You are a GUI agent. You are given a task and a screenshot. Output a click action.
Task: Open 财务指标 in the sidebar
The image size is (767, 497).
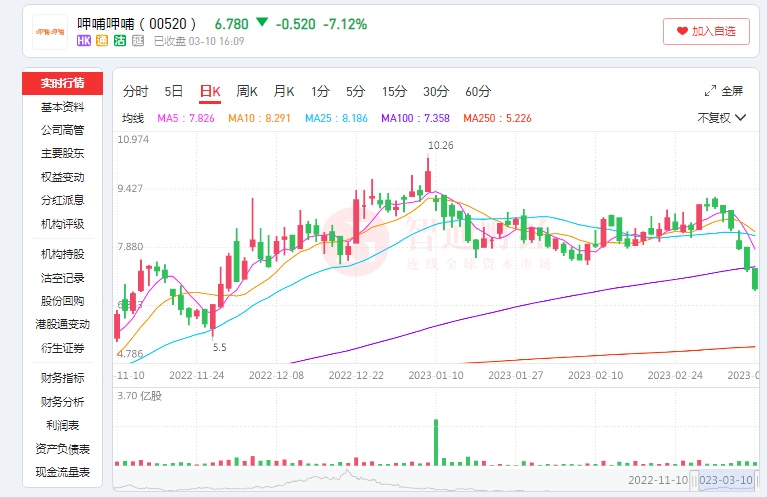pyautogui.click(x=62, y=378)
